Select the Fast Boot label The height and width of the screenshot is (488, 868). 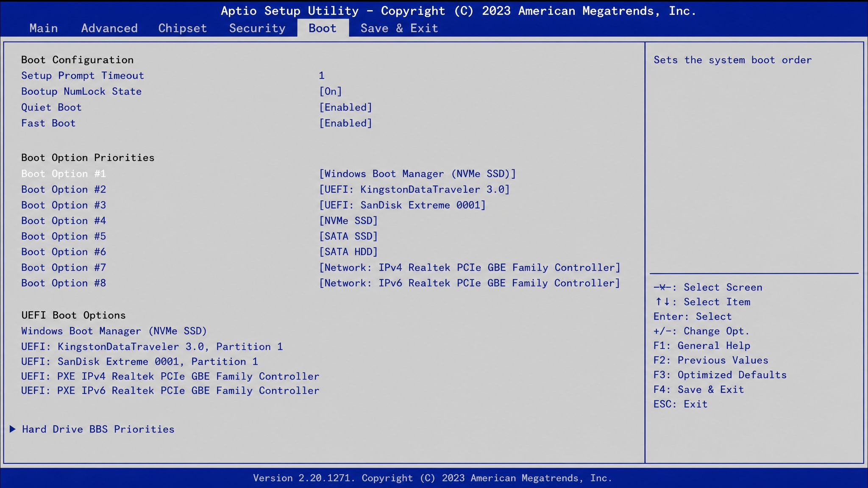click(48, 123)
